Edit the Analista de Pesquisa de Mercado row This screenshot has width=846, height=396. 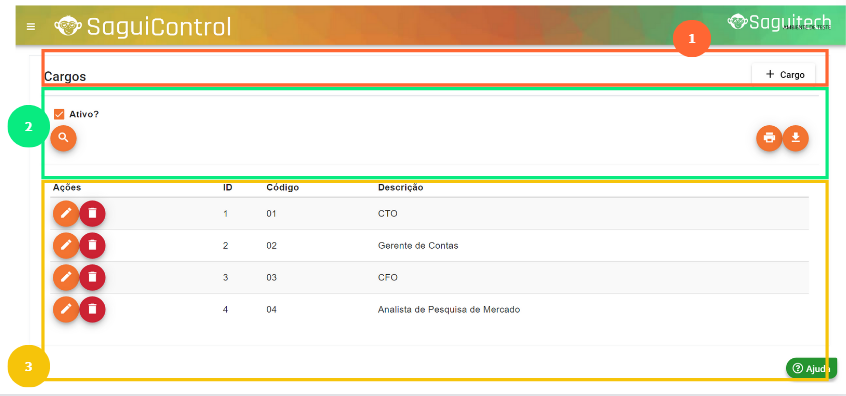click(x=66, y=309)
